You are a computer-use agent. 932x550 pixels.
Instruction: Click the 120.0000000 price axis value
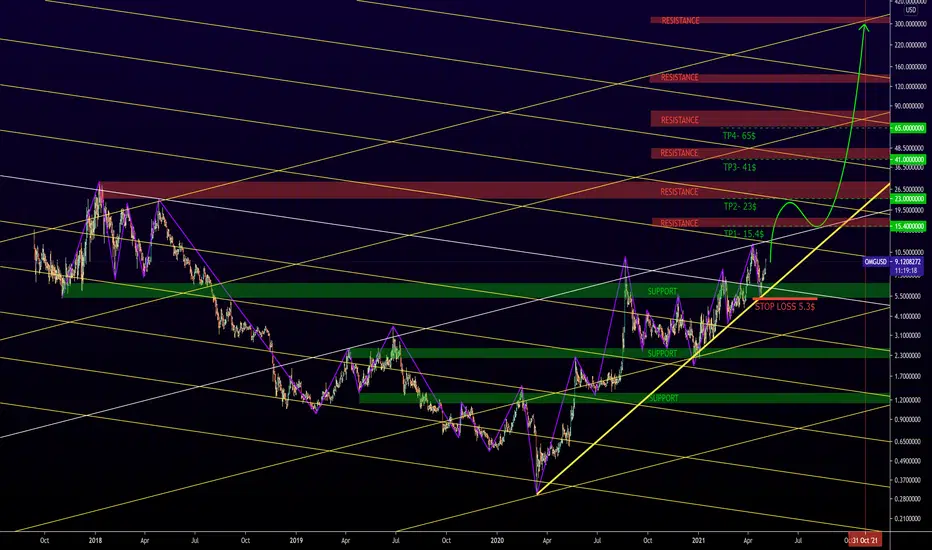[x=910, y=87]
